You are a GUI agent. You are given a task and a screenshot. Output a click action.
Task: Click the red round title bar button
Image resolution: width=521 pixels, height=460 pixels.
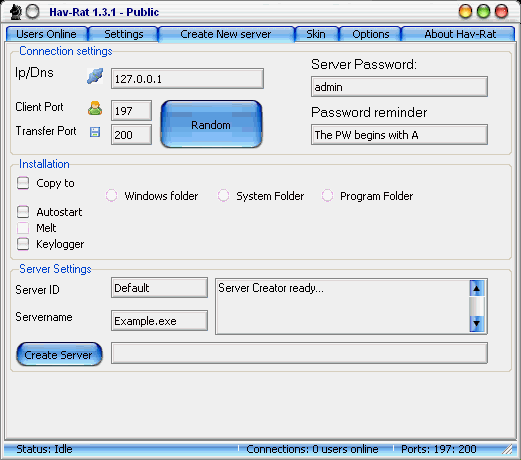501,12
